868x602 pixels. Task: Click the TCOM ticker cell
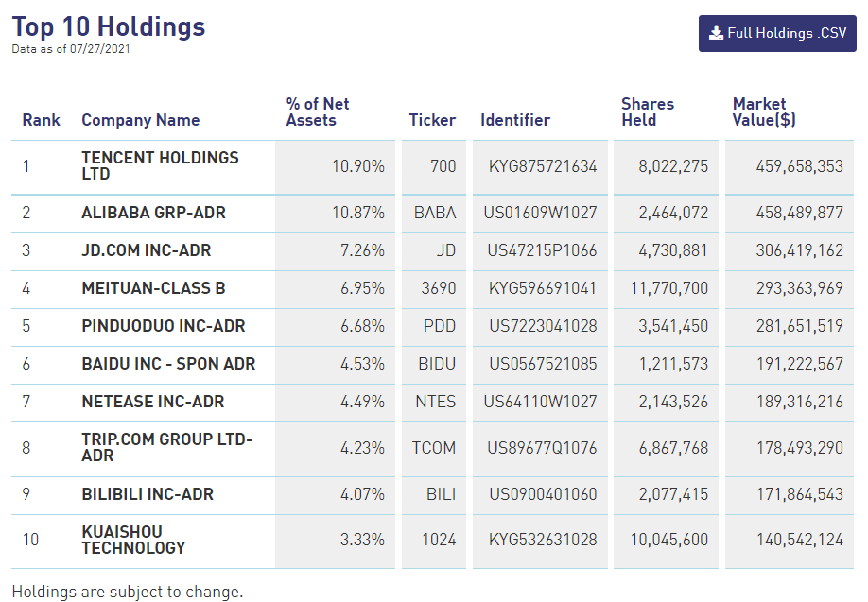433,448
